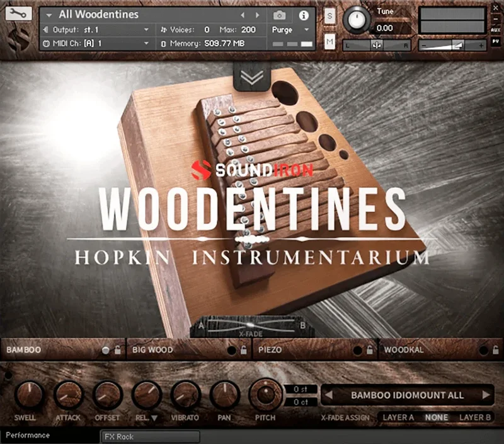Click the Soundiron S logo in header
This screenshot has height=444, width=504.
pyautogui.click(x=19, y=39)
